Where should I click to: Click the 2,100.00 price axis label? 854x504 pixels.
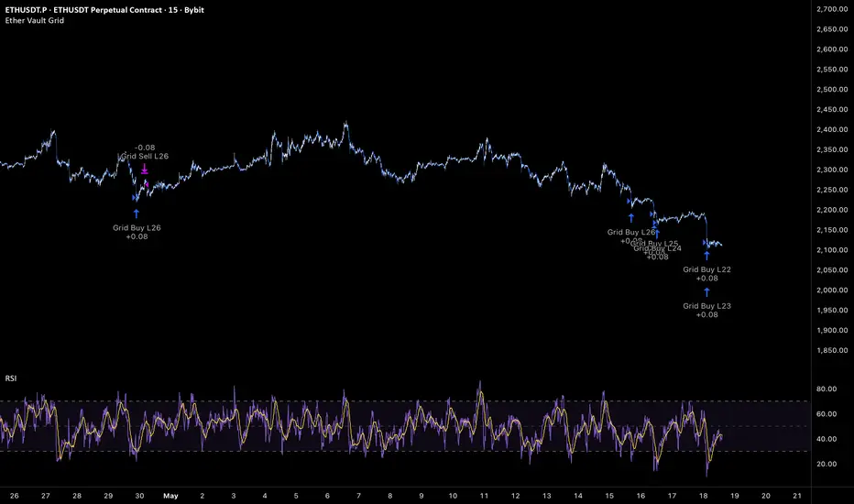click(x=832, y=250)
